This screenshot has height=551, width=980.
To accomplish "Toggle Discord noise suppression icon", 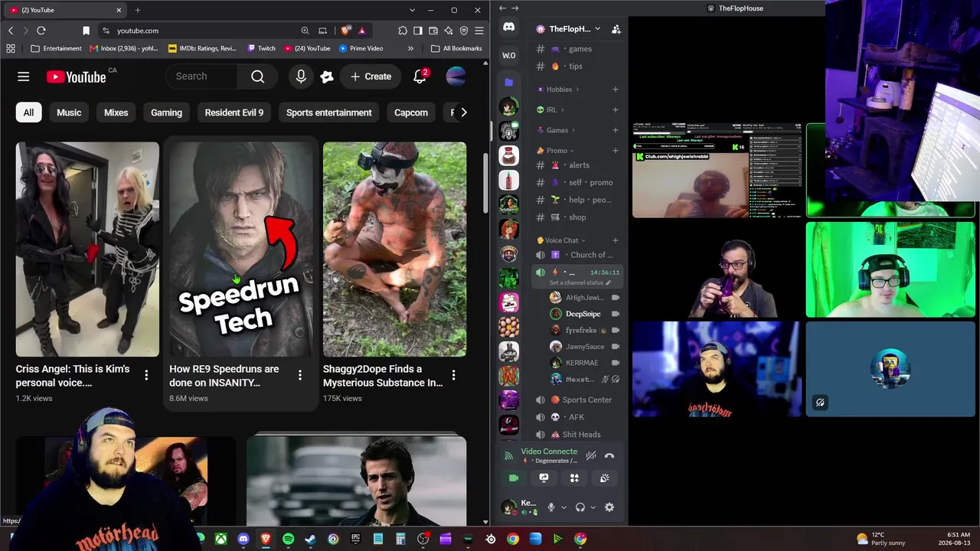I will pyautogui.click(x=591, y=455).
